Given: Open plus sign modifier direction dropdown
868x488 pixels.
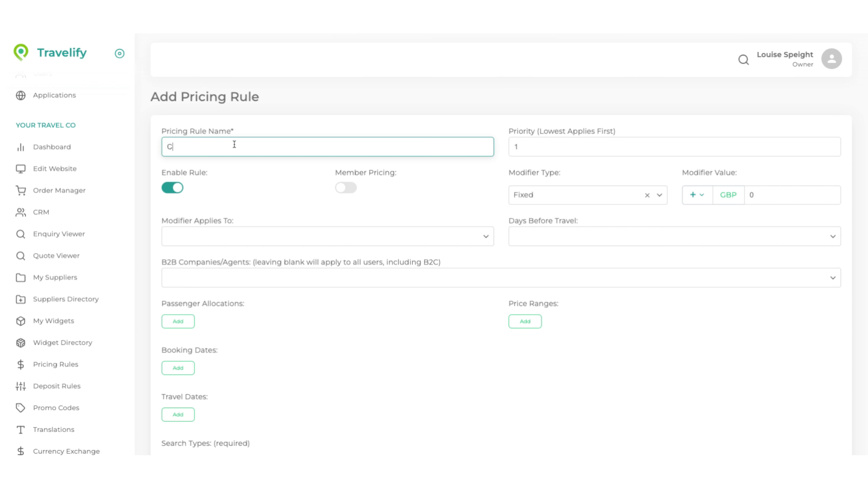Looking at the screenshot, I should 697,195.
